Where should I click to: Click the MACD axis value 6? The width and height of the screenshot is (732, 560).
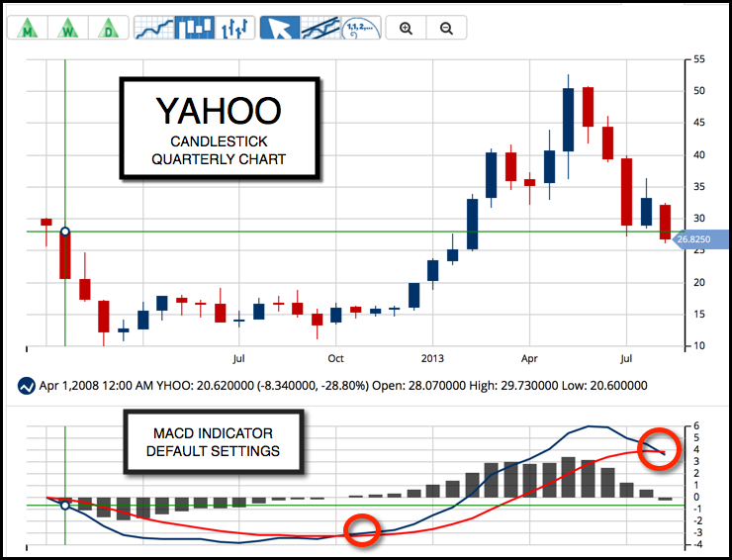696,425
